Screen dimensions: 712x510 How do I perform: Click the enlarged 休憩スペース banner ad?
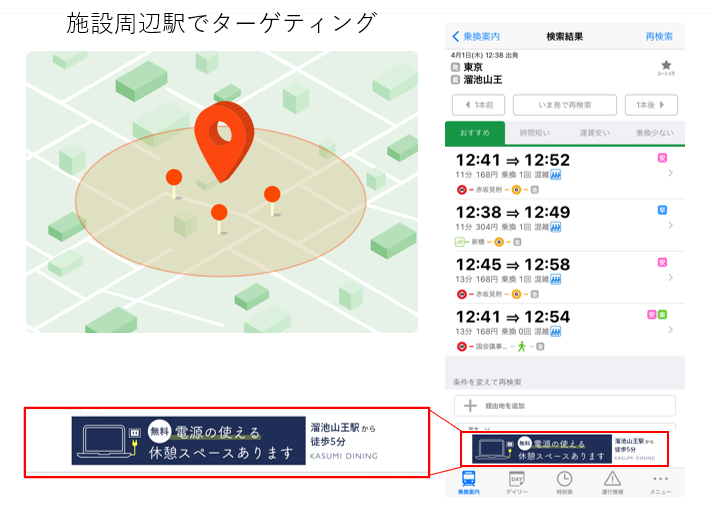(x=226, y=441)
